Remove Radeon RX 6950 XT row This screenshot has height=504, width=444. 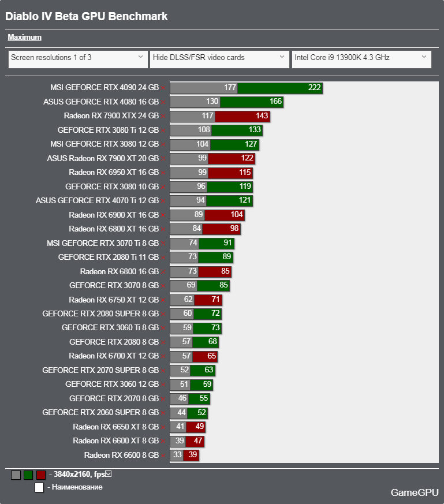pyautogui.click(x=163, y=173)
